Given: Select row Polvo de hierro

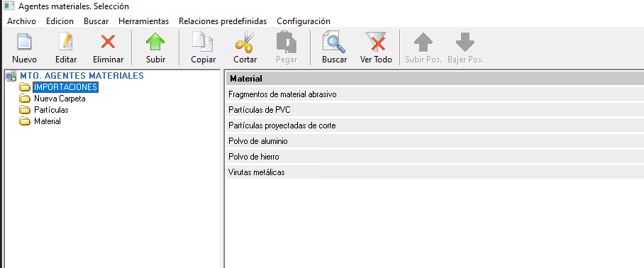Looking at the screenshot, I should click(x=435, y=157).
